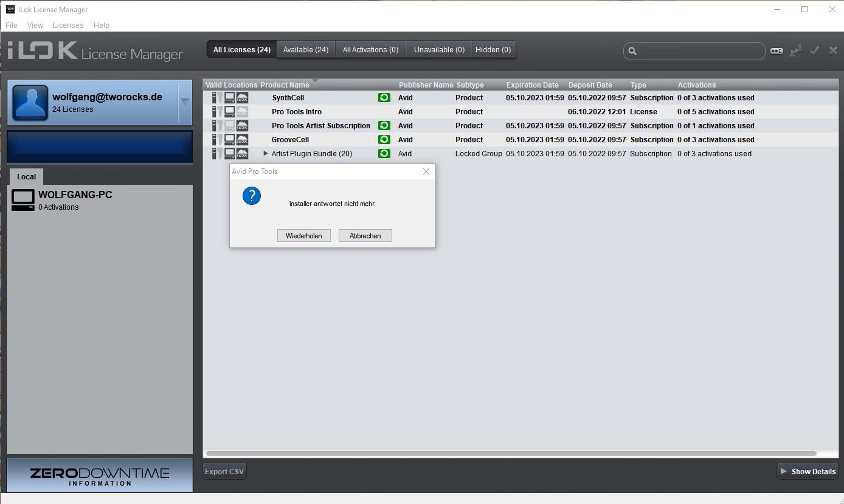Viewport: 844px width, 504px height.
Task: Click the Wiederholen button
Action: [x=303, y=235]
